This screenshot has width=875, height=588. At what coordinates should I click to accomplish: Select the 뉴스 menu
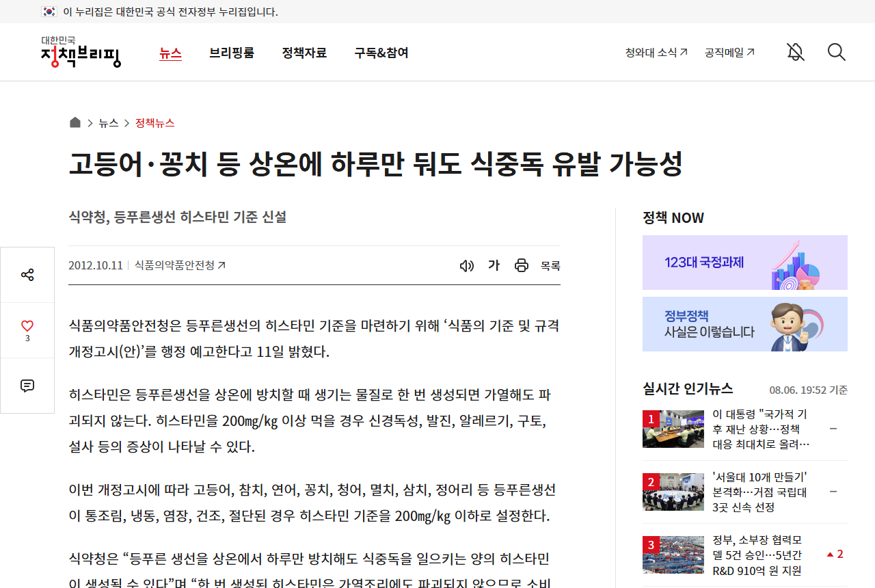tap(170, 53)
